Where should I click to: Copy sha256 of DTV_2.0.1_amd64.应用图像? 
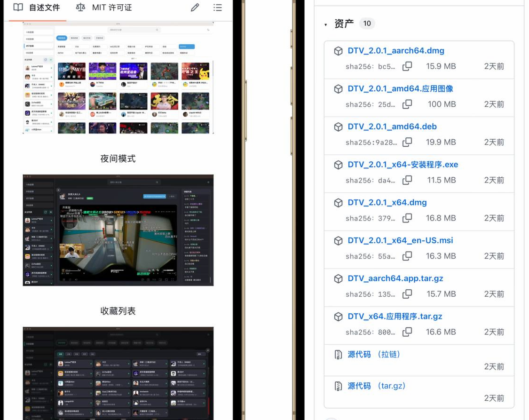(x=407, y=104)
